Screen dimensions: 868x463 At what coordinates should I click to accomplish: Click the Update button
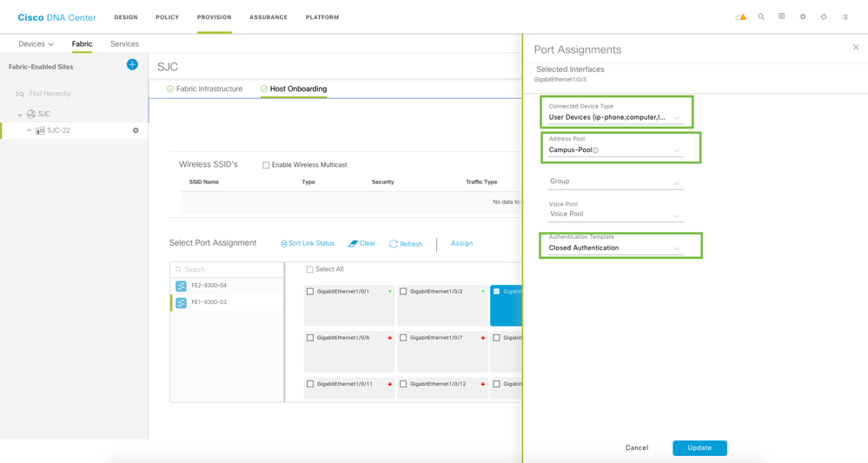tap(699, 448)
